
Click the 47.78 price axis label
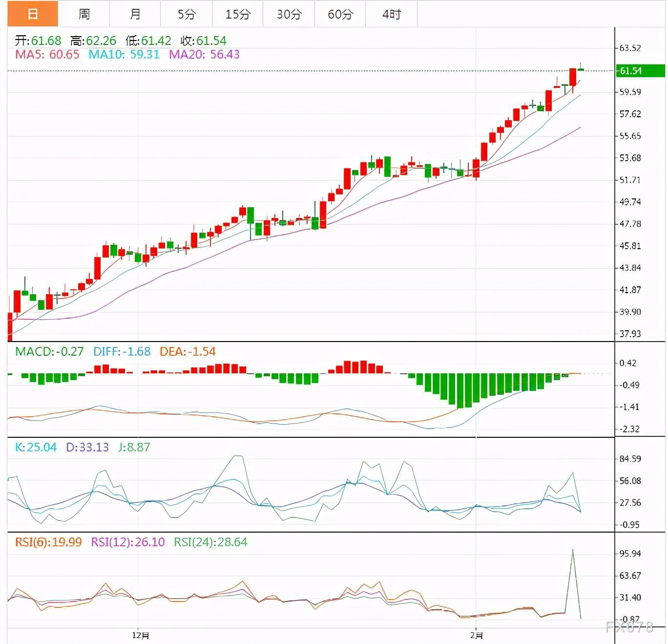pos(630,224)
